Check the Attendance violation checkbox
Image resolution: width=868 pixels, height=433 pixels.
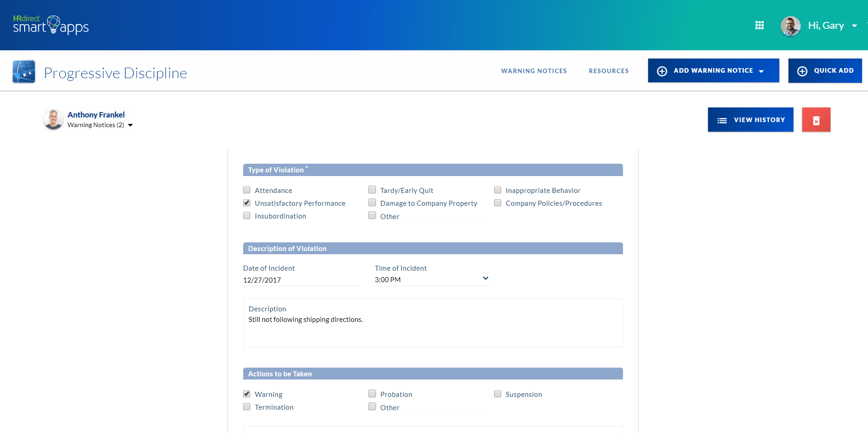click(x=247, y=190)
